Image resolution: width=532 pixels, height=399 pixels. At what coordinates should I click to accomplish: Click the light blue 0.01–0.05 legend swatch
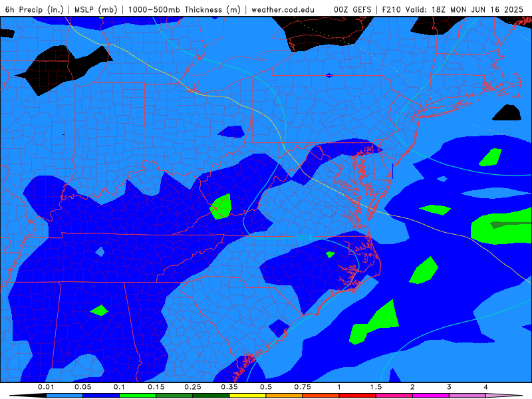tap(65, 396)
